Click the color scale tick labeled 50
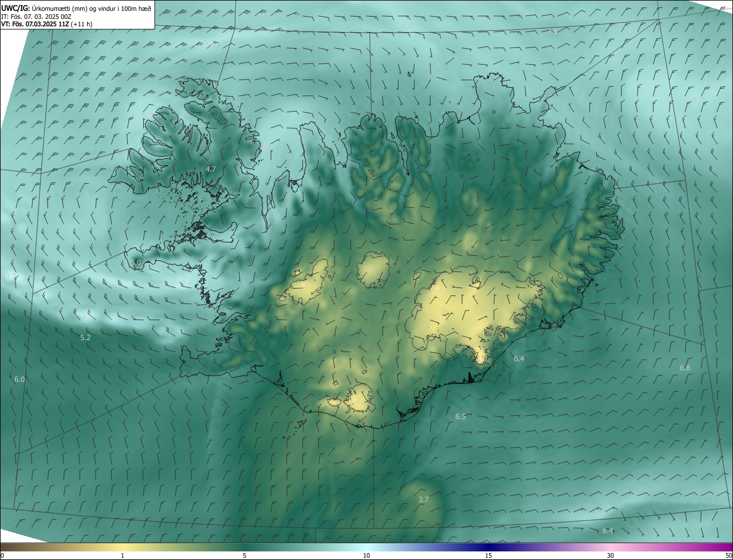733x560 pixels. tap(728, 555)
